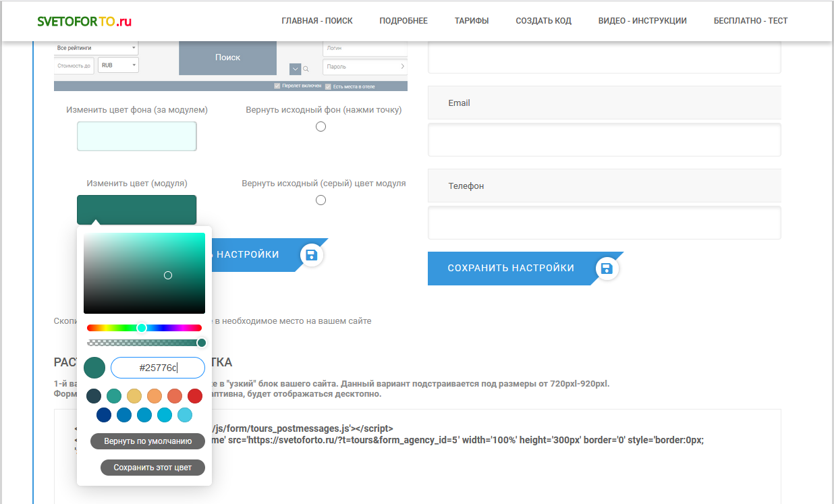Choose the coral preset color

tap(175, 396)
